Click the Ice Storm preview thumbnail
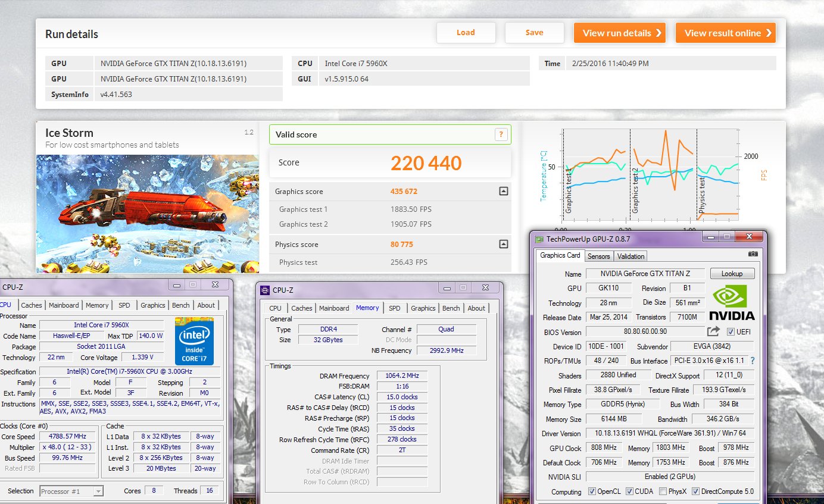This screenshot has width=824, height=504. coord(148,214)
